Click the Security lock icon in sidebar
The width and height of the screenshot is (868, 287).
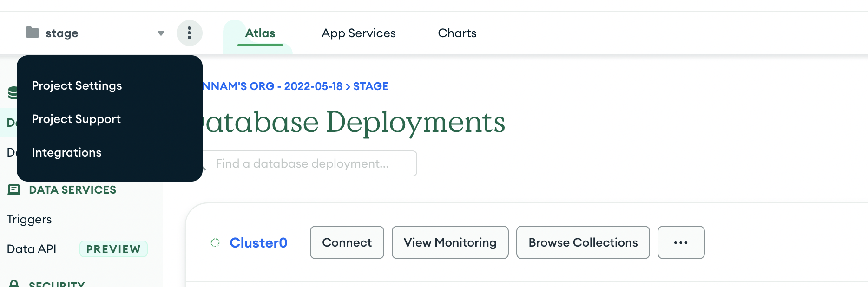click(x=14, y=284)
